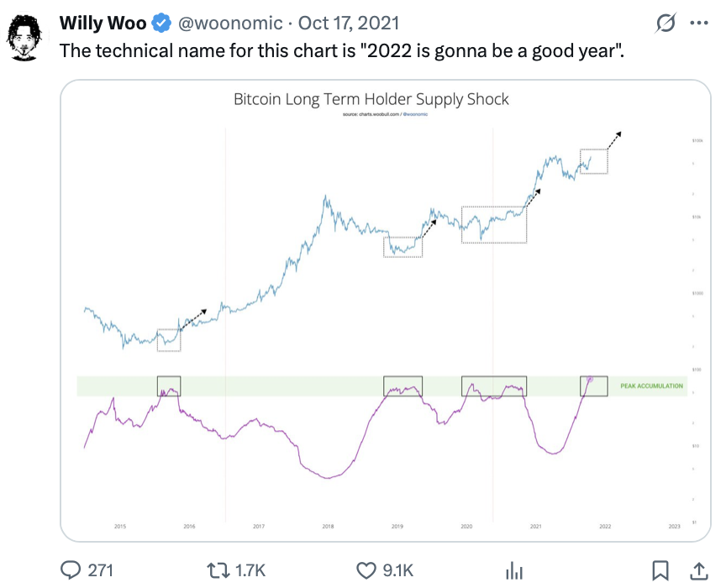The image size is (726, 588).
Task: Open the Willy Woo display name link
Action: [x=103, y=23]
